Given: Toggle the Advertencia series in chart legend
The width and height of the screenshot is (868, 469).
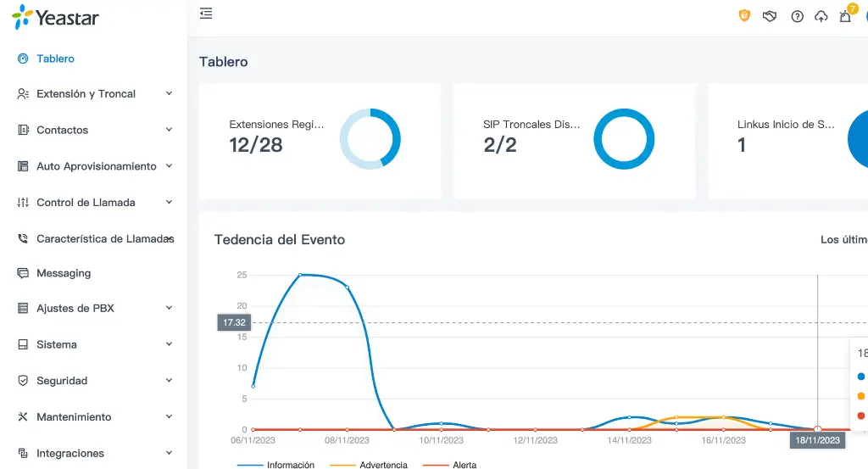Looking at the screenshot, I should [x=367, y=465].
